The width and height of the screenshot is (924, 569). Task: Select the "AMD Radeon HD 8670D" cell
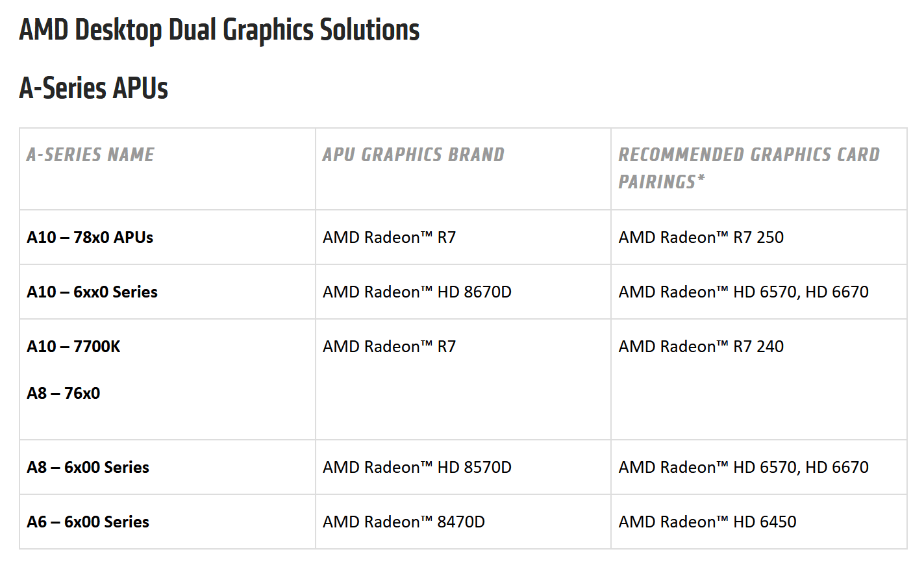(417, 292)
